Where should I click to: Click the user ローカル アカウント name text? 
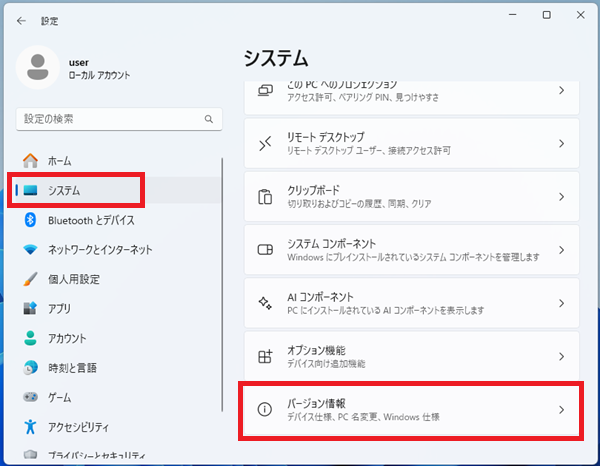[99, 68]
